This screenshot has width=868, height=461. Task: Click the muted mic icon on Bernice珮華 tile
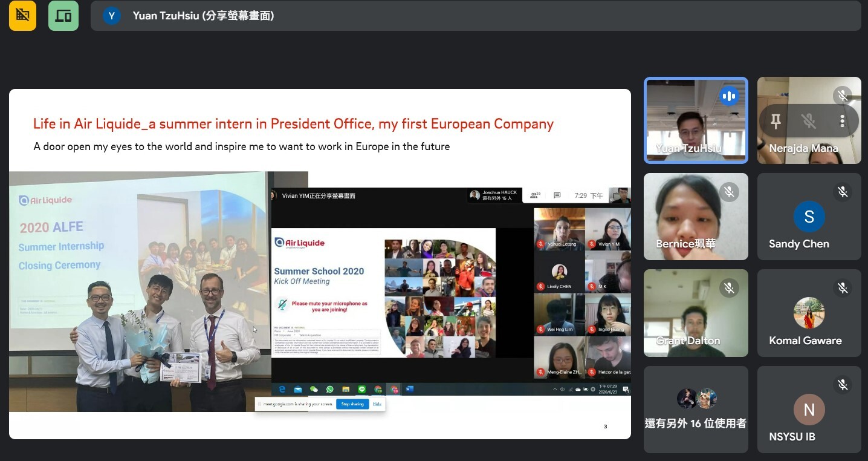[x=730, y=192]
